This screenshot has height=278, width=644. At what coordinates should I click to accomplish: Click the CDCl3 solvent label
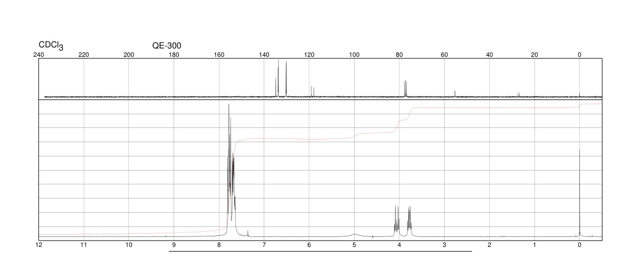(x=51, y=46)
